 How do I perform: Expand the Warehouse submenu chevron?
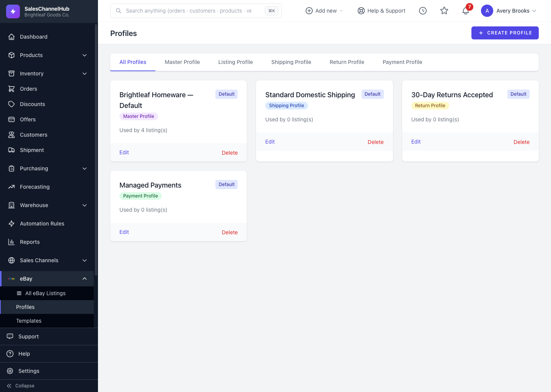[85, 205]
